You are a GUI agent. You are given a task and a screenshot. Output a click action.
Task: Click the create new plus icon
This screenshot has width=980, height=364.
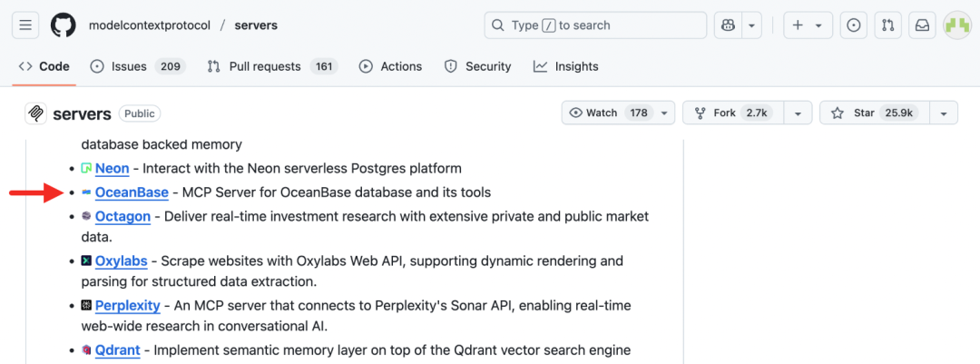(798, 25)
